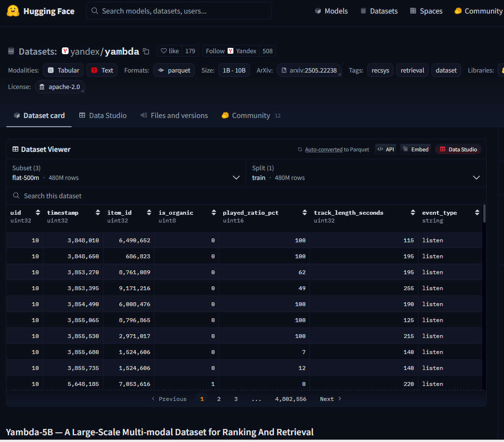Click the datasets stack icon before title
504x442 pixels.
pos(11,51)
